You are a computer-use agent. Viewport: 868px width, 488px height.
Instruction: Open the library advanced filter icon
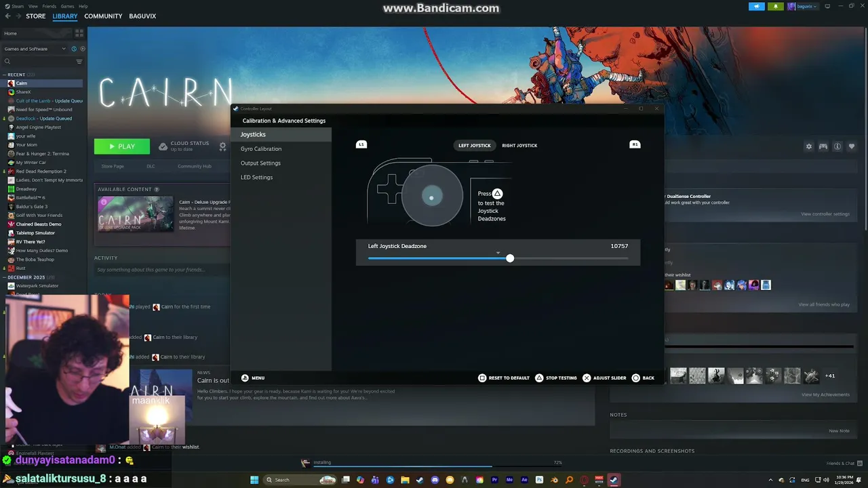[x=79, y=62]
